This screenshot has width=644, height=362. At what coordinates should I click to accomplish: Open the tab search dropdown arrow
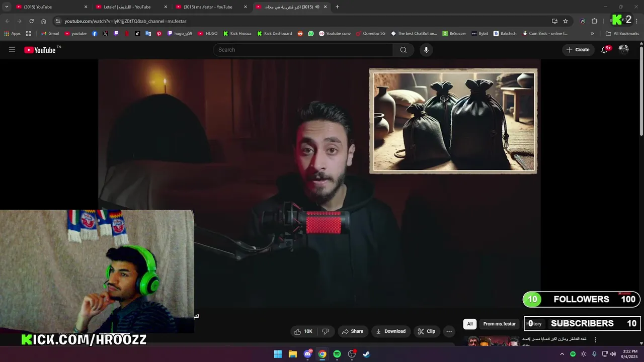(x=7, y=7)
